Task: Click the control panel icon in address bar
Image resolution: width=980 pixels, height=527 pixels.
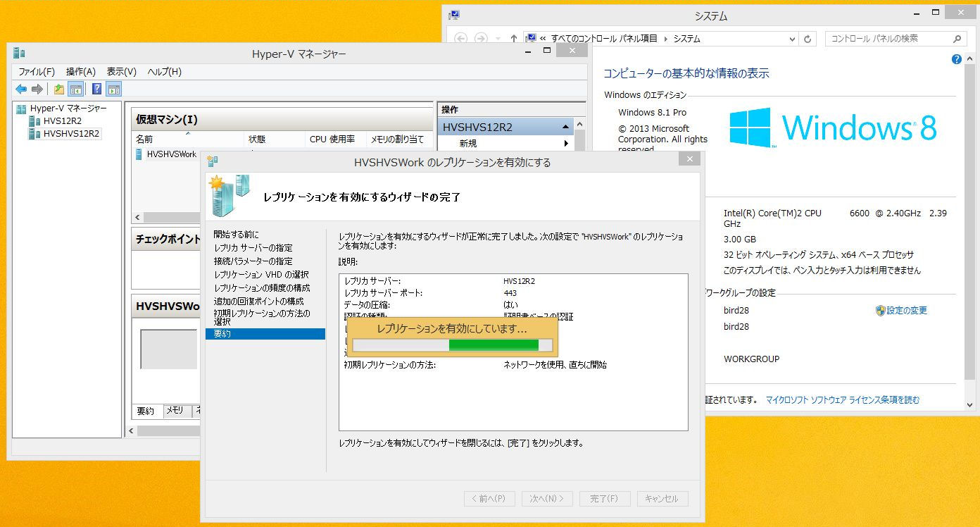Action: [x=531, y=39]
